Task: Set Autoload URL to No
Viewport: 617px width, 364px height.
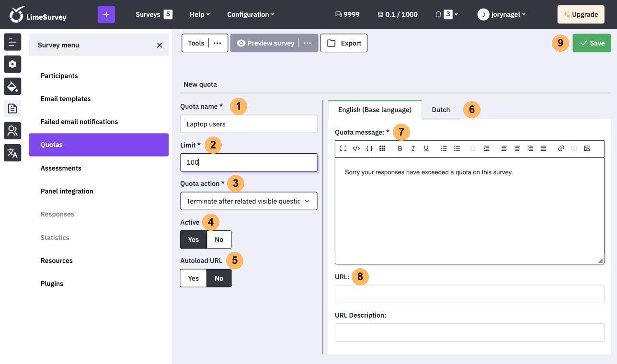Action: click(x=219, y=278)
